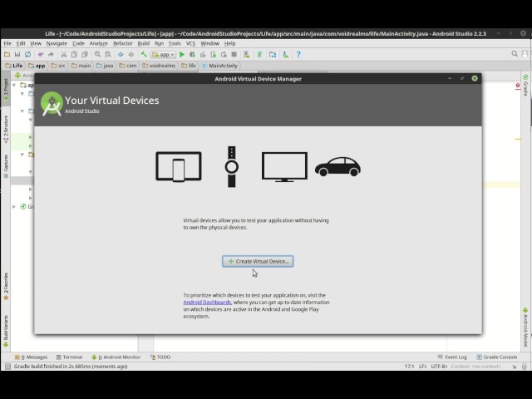This screenshot has width=532, height=399.
Task: Open the Android Model side tab
Action: pyautogui.click(x=525, y=327)
